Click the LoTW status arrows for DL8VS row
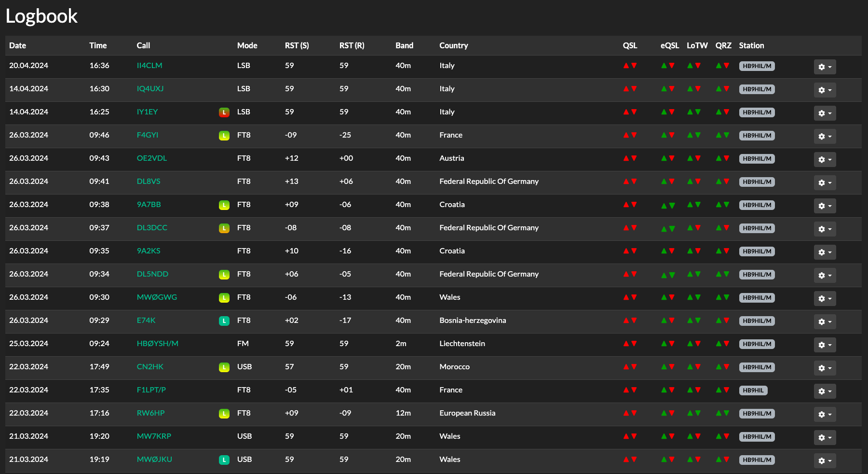The width and height of the screenshot is (868, 474). [693, 181]
